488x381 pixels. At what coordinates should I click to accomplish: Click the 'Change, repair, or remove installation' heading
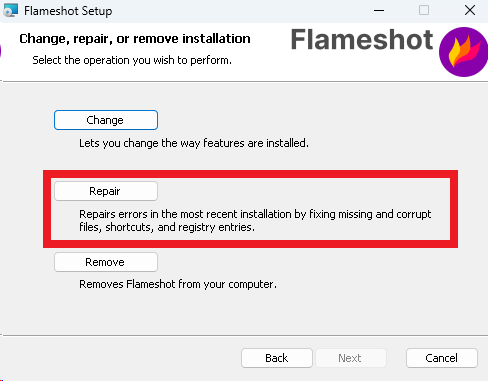(x=135, y=39)
